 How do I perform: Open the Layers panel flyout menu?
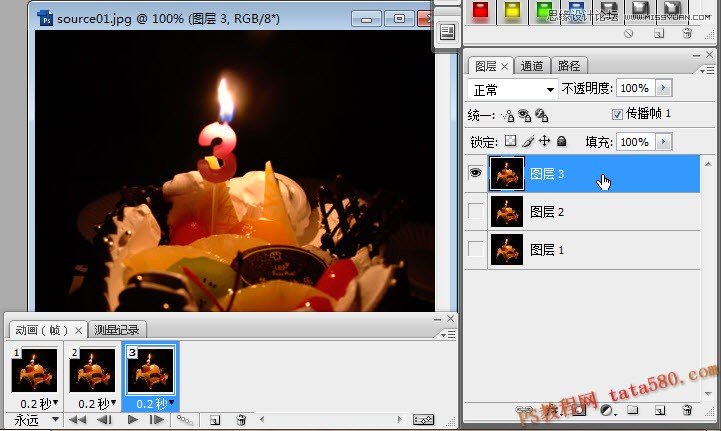[707, 70]
